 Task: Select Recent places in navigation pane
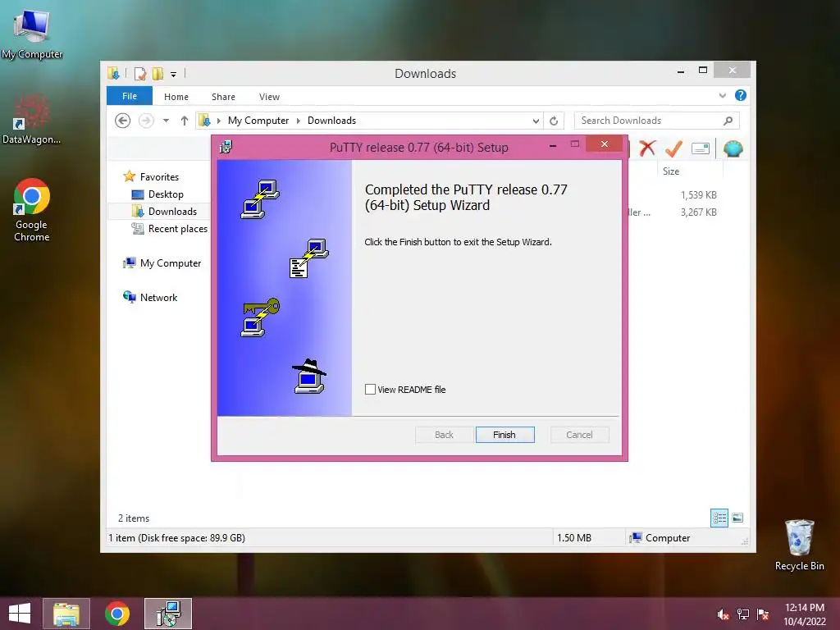click(177, 229)
